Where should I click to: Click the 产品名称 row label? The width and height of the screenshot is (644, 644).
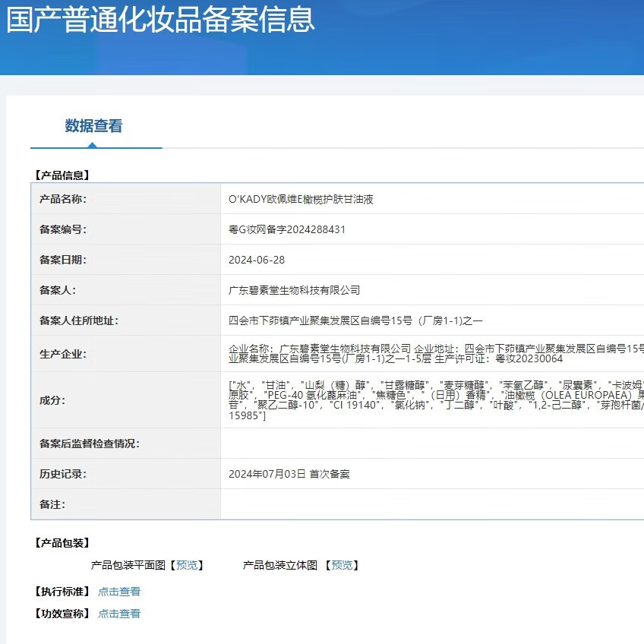coord(63,199)
